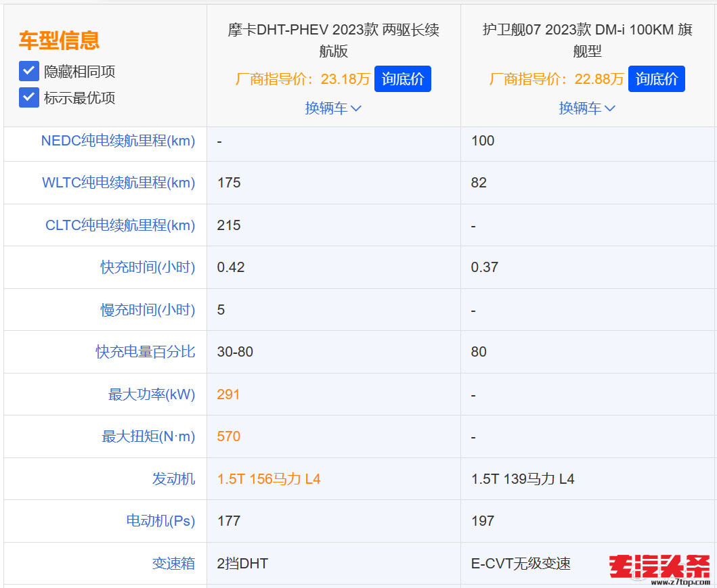The width and height of the screenshot is (717, 588).
Task: Select the slow-charge time value 5
Action: [x=221, y=310]
